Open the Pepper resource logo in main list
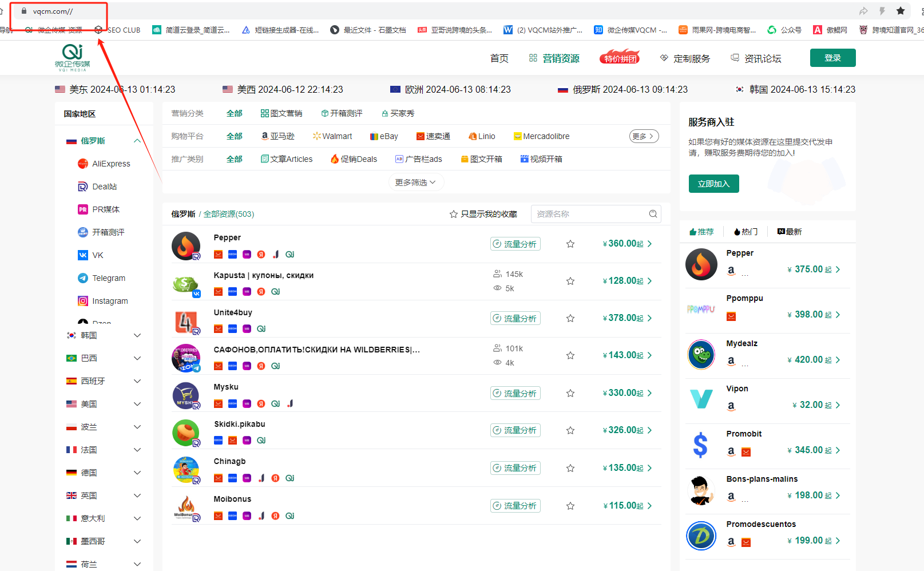The width and height of the screenshot is (924, 571). [186, 246]
